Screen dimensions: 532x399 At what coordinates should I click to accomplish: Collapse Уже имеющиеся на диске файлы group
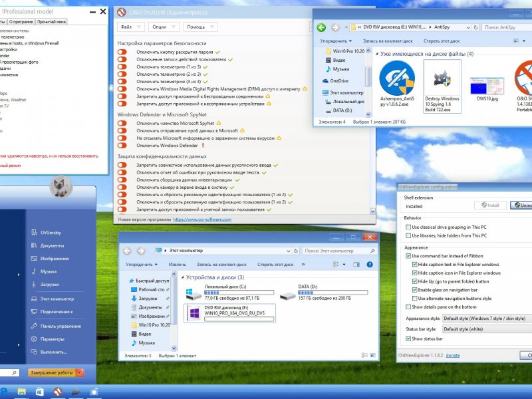click(x=376, y=54)
